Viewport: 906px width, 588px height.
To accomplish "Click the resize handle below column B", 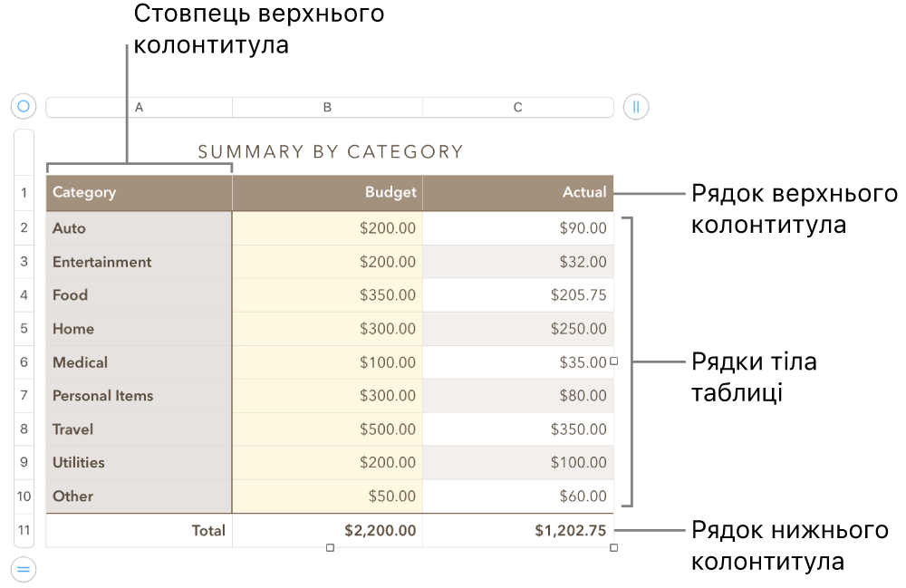I will [x=330, y=546].
